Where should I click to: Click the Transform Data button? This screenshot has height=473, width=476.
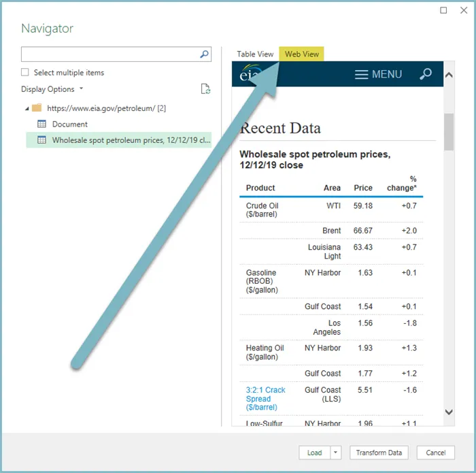(379, 453)
